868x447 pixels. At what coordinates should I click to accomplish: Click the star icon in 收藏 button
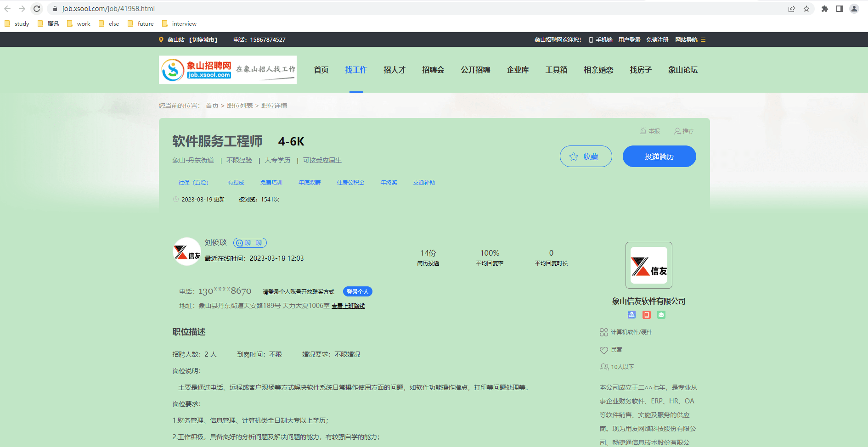pyautogui.click(x=574, y=157)
